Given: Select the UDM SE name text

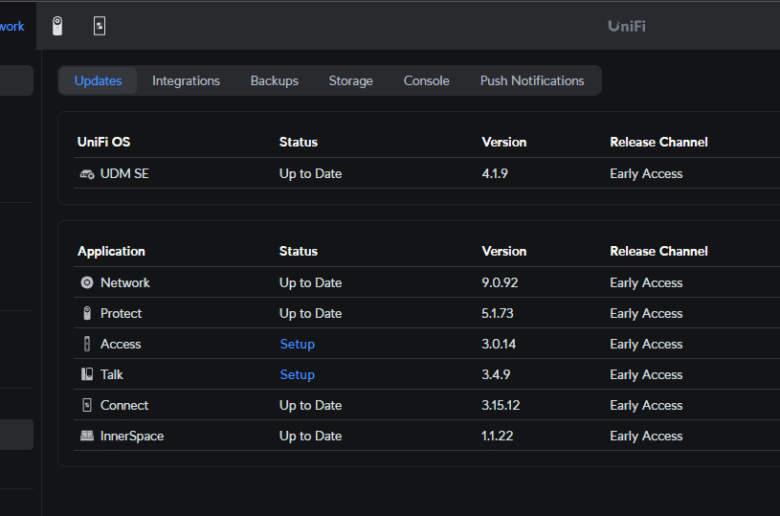Looking at the screenshot, I should pos(124,174).
